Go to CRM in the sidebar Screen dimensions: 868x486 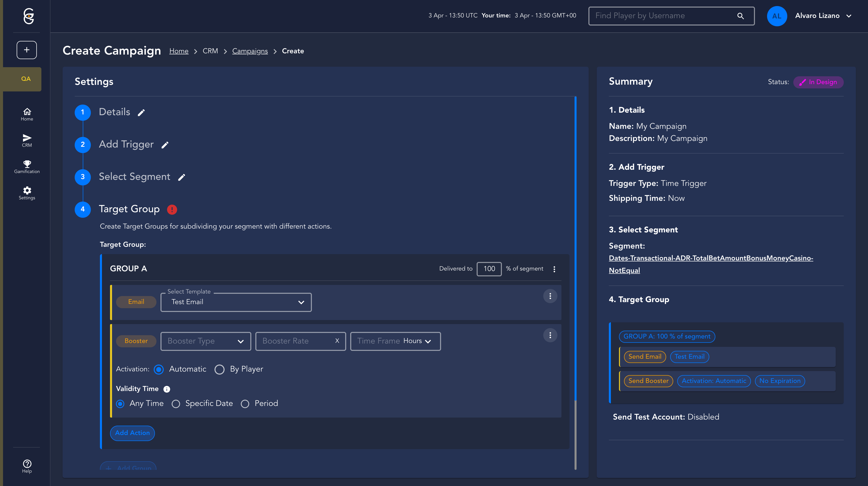point(26,140)
